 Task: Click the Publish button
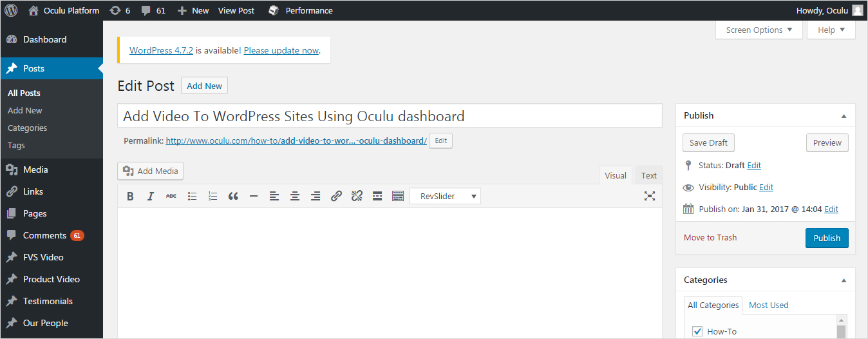[827, 238]
